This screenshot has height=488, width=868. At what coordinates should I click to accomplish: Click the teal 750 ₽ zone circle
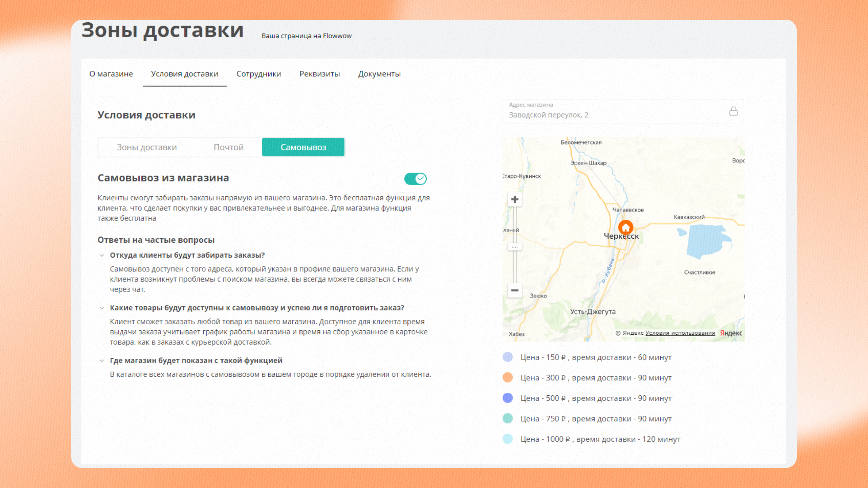click(508, 418)
